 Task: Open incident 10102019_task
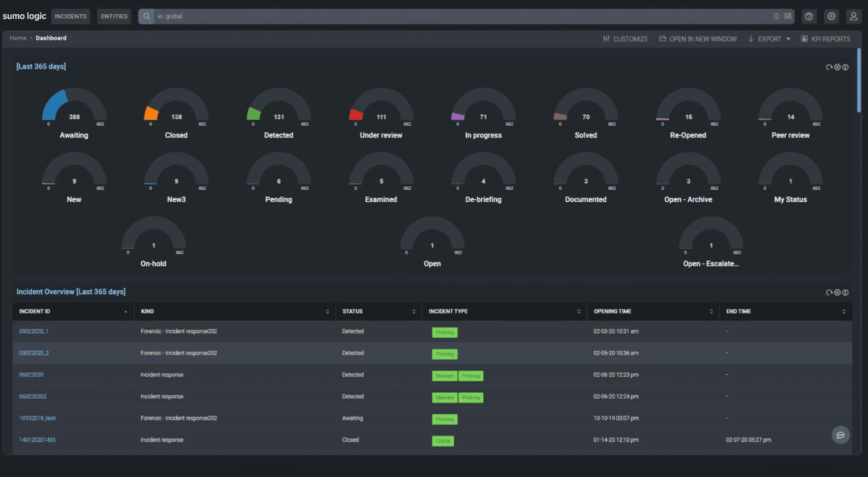(x=37, y=418)
